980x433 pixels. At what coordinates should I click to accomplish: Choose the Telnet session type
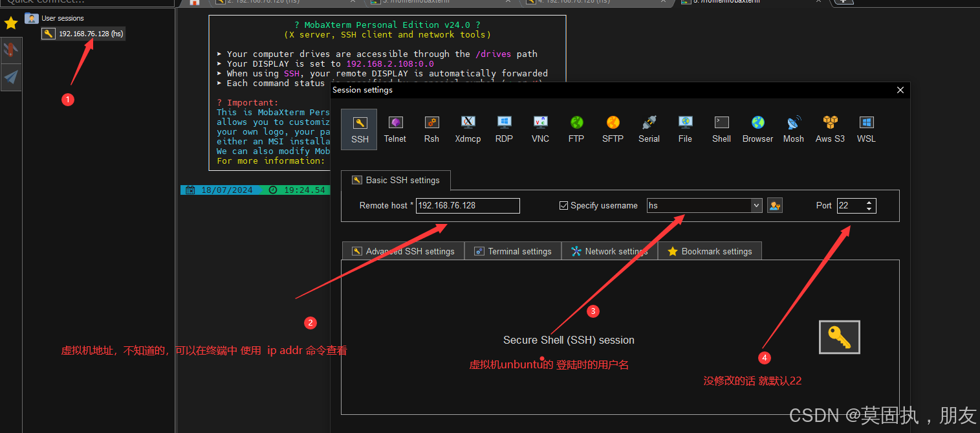(395, 129)
